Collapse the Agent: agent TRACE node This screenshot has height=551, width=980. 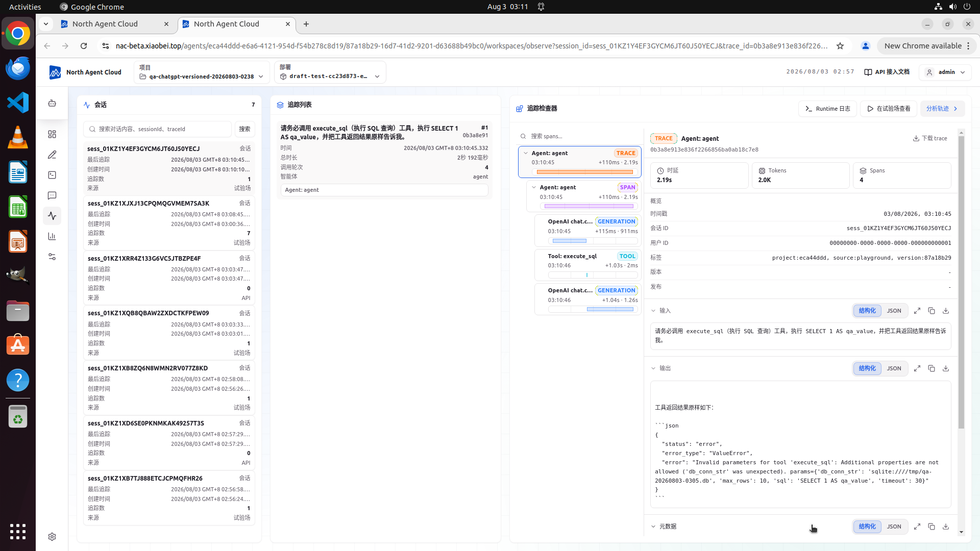tap(526, 153)
